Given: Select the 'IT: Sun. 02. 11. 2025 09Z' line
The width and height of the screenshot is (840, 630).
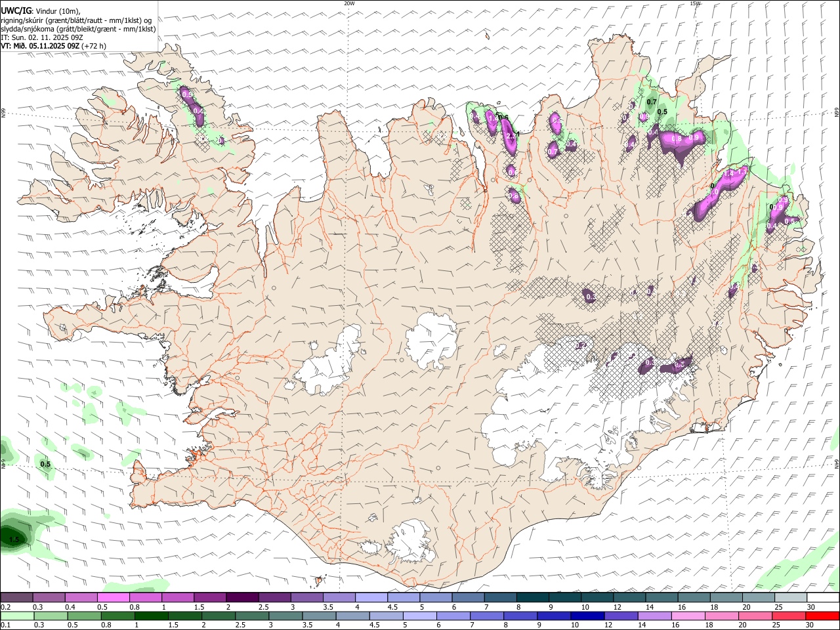Looking at the screenshot, I should (41, 37).
